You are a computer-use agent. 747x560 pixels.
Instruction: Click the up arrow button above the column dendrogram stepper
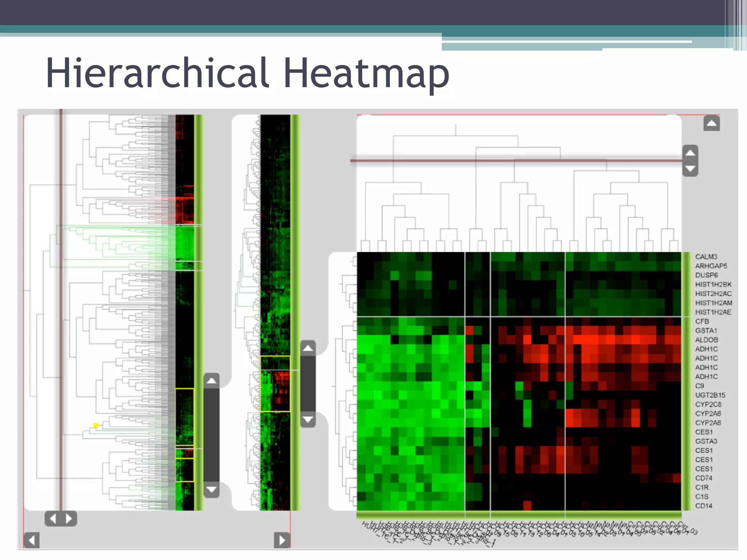712,124
